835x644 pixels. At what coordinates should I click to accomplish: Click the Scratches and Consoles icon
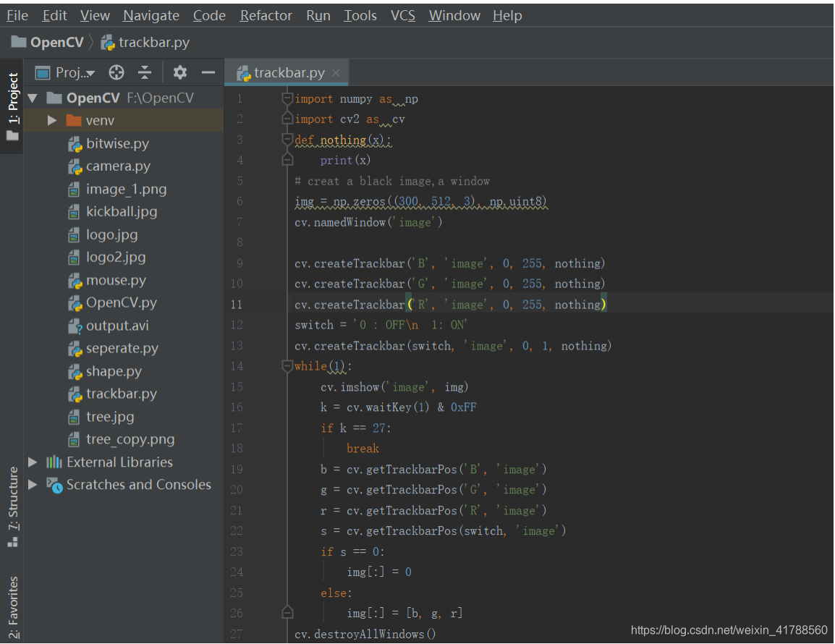coord(54,485)
